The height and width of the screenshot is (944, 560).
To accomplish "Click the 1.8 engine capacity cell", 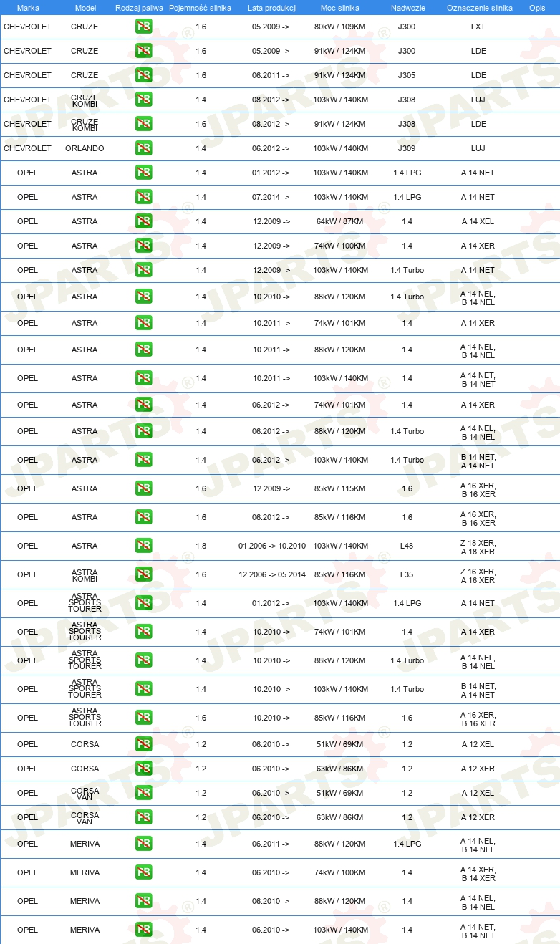I will click(x=201, y=546).
